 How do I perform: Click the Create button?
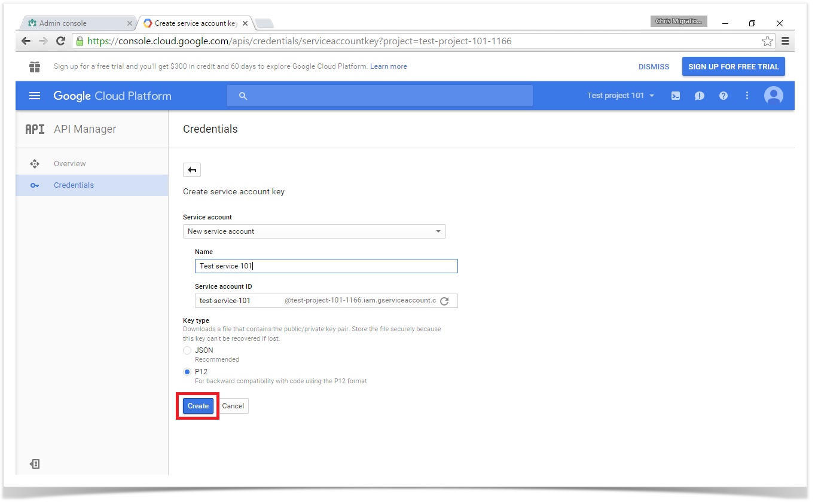[198, 406]
